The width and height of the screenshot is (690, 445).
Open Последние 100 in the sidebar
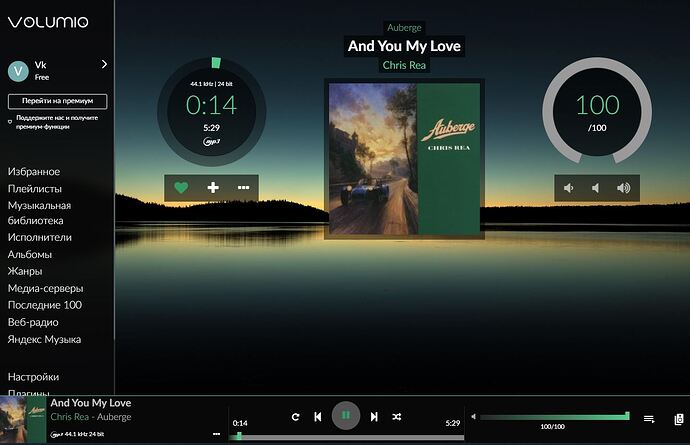coord(45,305)
